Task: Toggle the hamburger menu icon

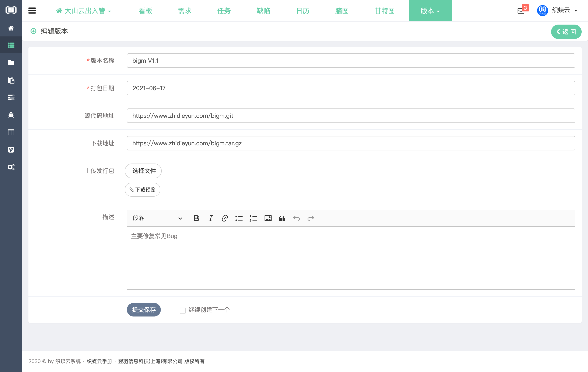Action: (32, 11)
